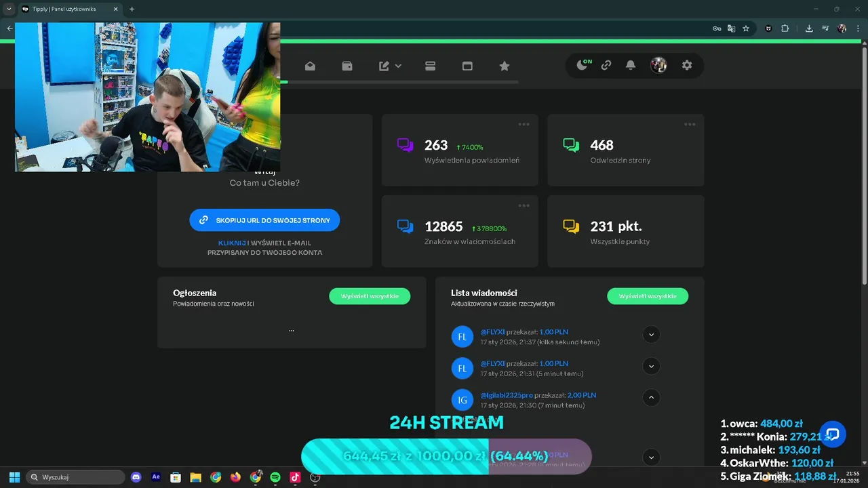The width and height of the screenshot is (868, 488).
Task: Click the purple chat icon beside 263
Action: [x=406, y=145]
